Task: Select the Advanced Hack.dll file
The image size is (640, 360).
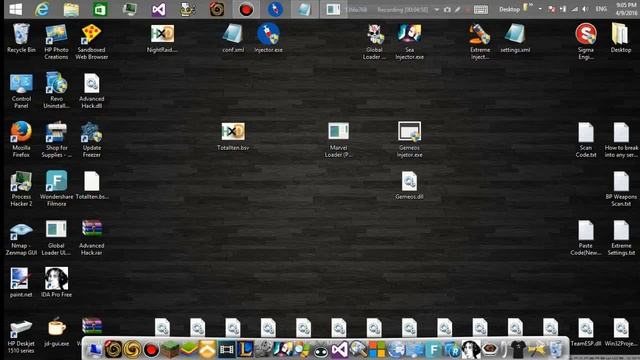Action: [91, 91]
